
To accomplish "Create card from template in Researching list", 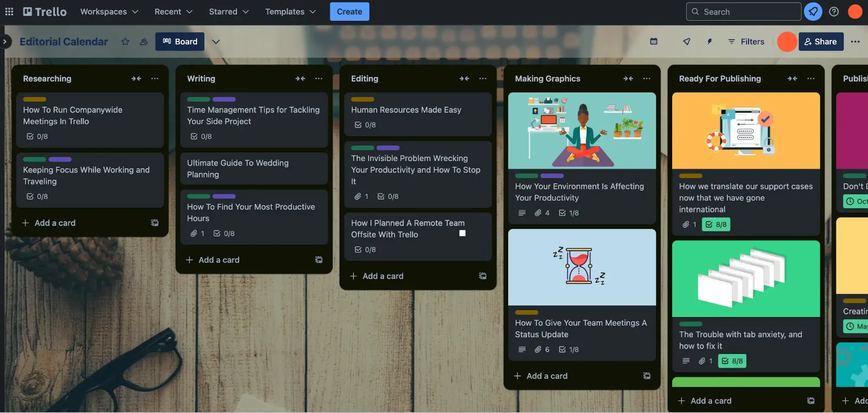I will pos(155,223).
